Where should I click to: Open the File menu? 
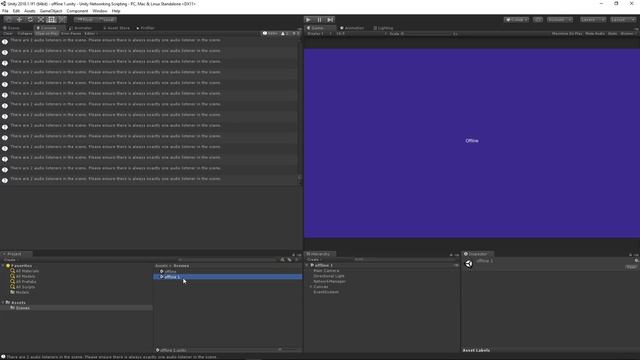tap(5, 11)
